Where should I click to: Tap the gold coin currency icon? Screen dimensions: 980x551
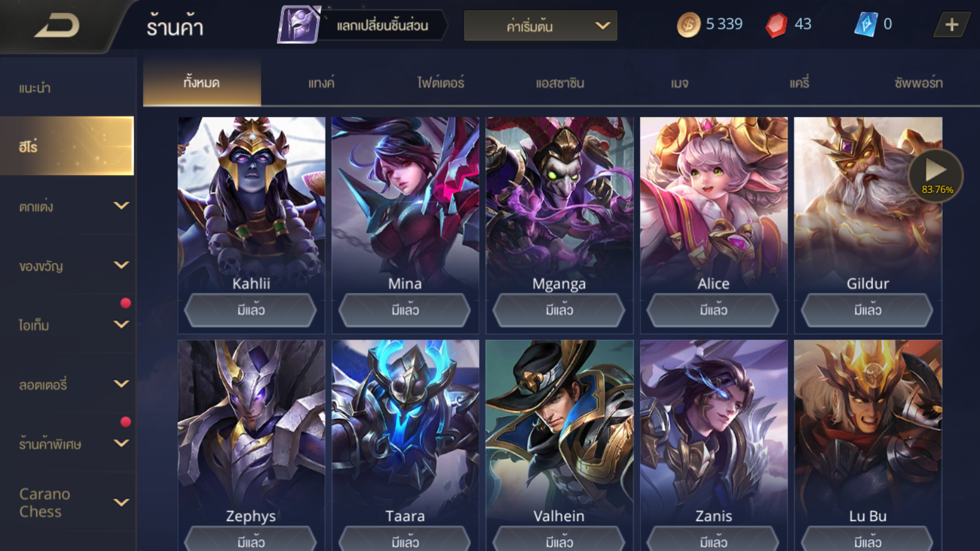pos(688,25)
